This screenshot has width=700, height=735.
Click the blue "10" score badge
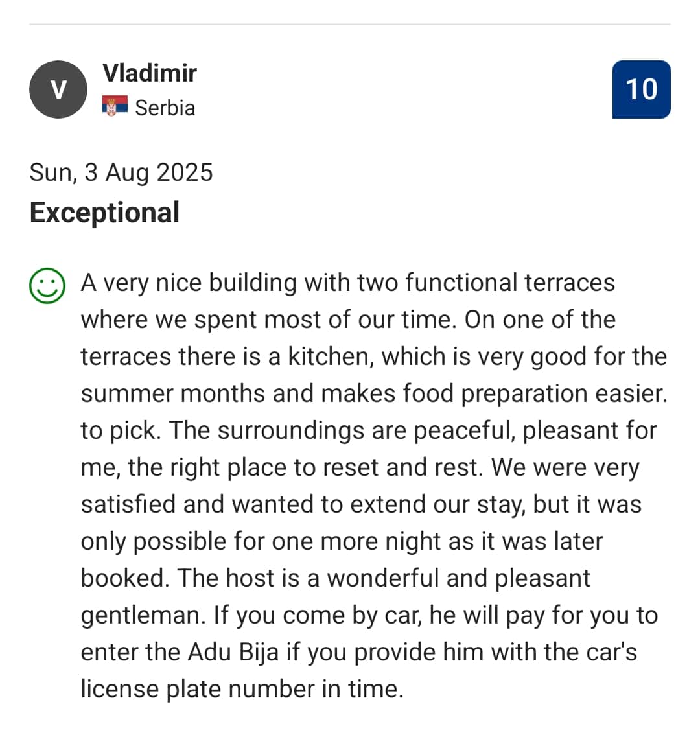[641, 89]
